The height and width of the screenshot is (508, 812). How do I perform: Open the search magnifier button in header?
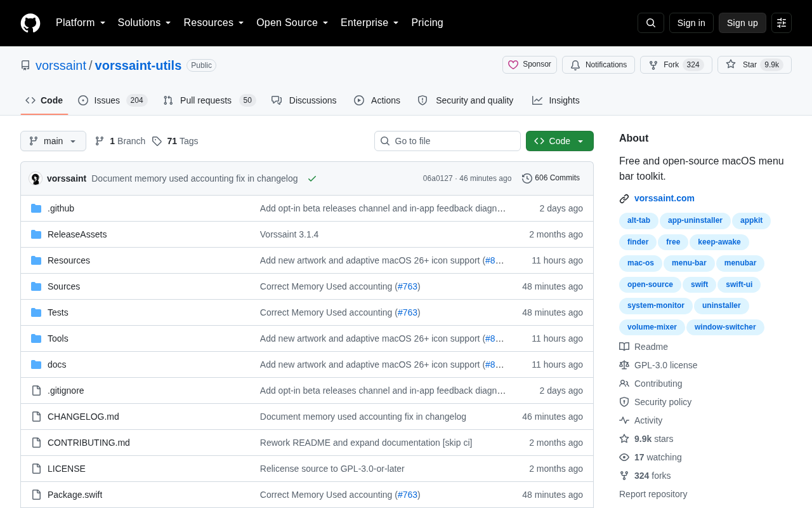(x=651, y=23)
